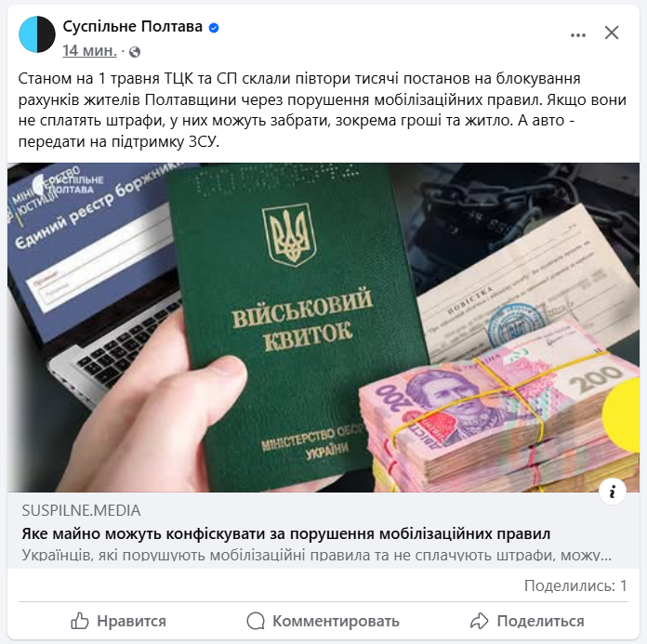Click the blue verified badge icon
This screenshot has height=644, width=647.
pos(214,28)
